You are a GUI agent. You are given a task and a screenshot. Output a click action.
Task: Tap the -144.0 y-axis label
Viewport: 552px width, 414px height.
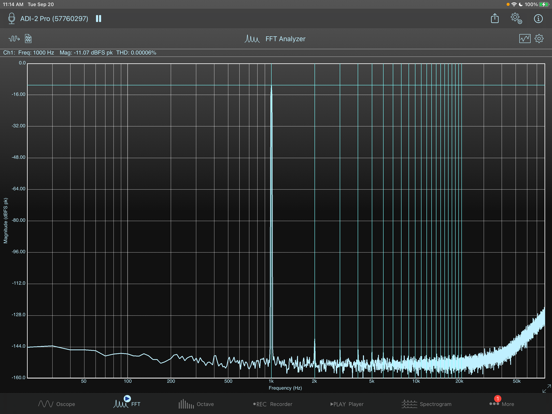coord(19,346)
